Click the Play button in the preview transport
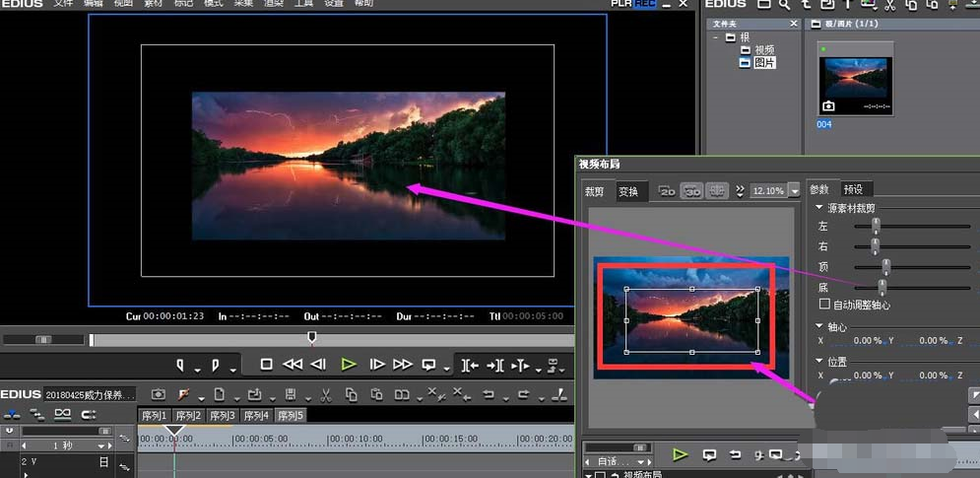 click(x=348, y=364)
